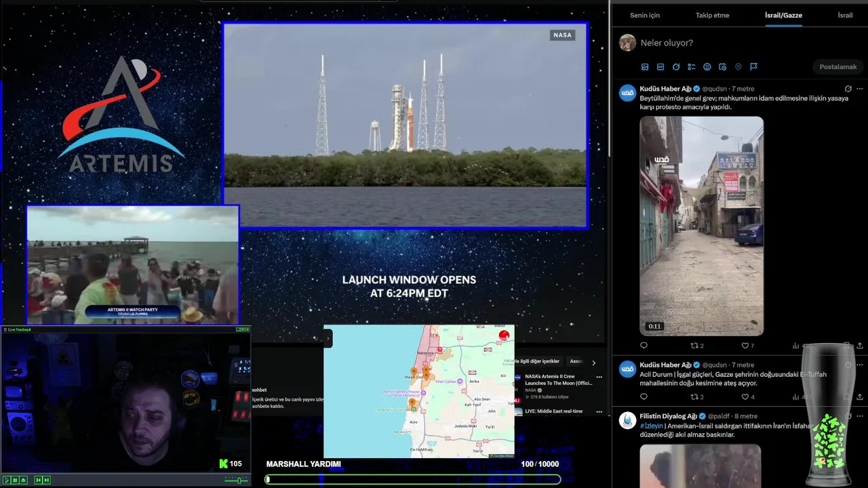Open LIVE: Middle East real-time stream
This screenshot has width=868, height=488.
(x=553, y=411)
